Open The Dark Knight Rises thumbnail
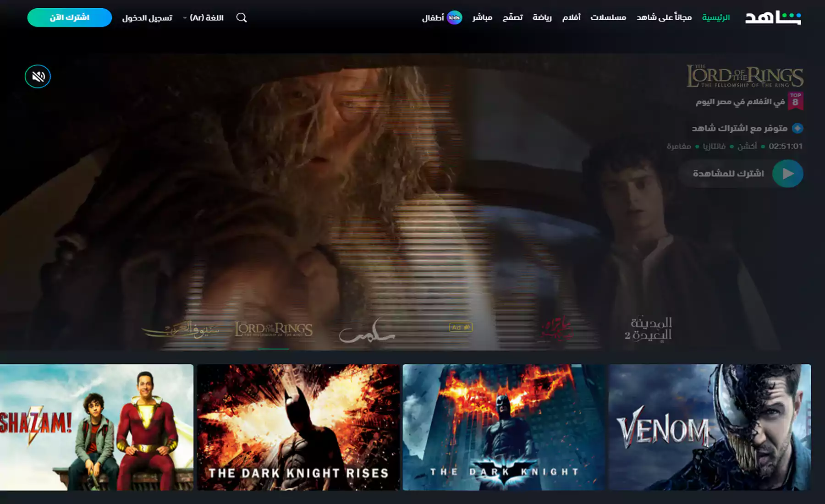 coord(298,427)
